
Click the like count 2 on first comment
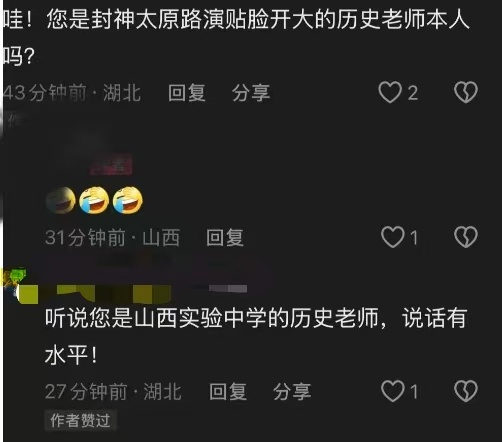click(413, 93)
